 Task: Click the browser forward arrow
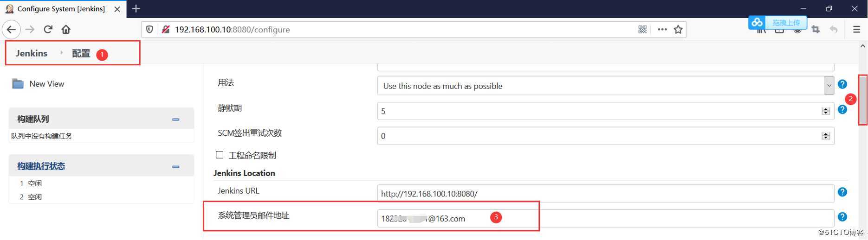[30, 30]
